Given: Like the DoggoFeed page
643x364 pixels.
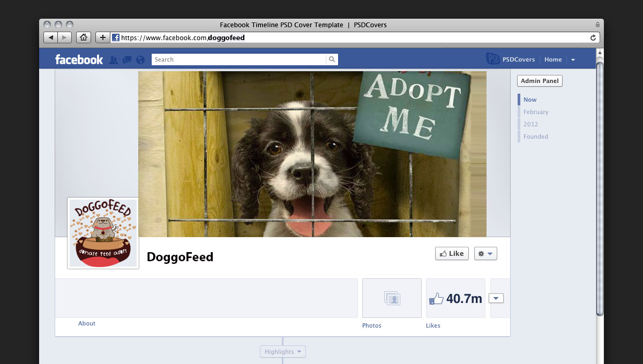Looking at the screenshot, I should click(452, 254).
